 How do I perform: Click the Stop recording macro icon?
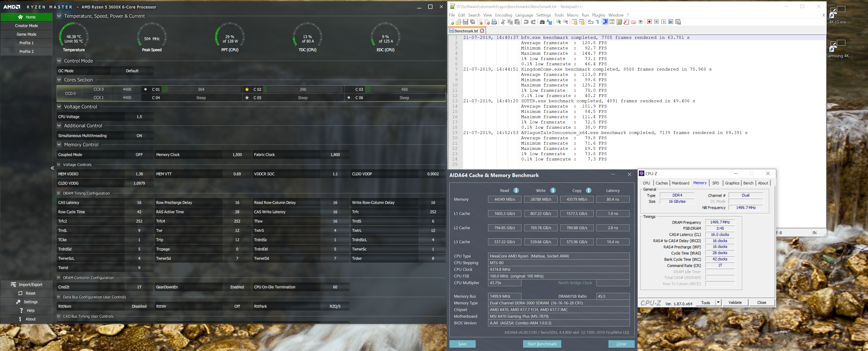click(x=656, y=22)
